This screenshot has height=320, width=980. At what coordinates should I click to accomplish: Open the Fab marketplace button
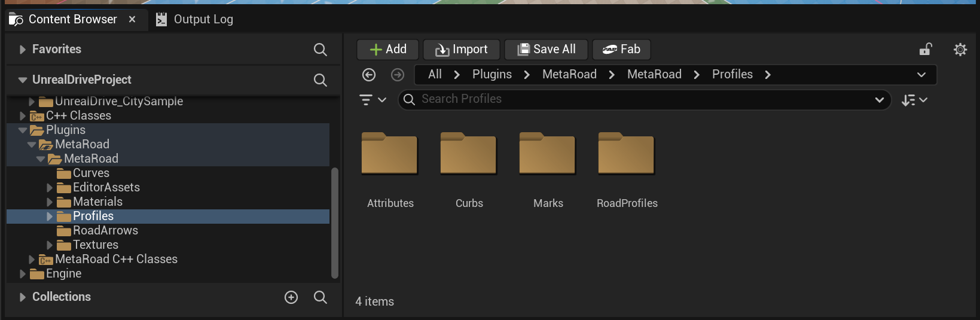point(621,50)
